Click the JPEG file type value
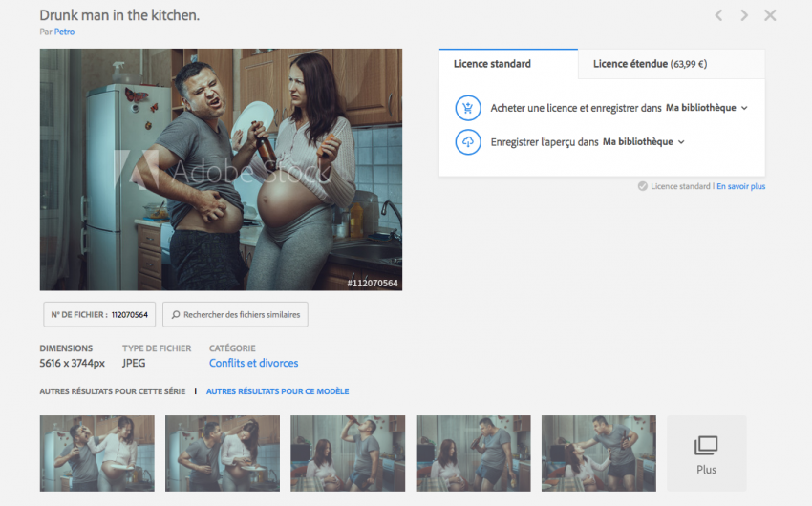 (134, 363)
